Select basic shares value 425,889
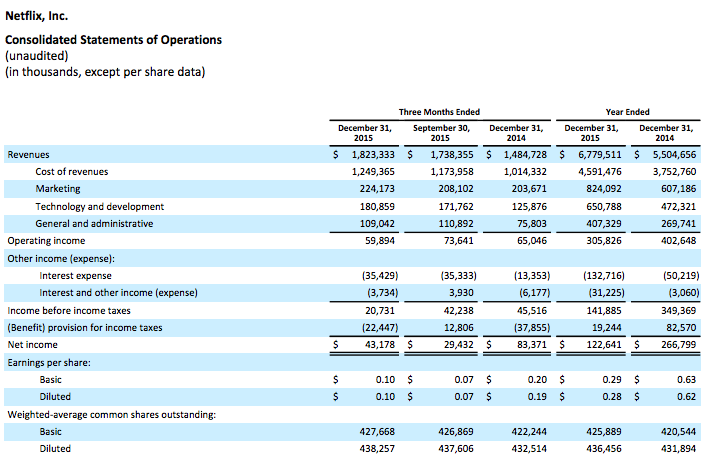 [x=603, y=432]
